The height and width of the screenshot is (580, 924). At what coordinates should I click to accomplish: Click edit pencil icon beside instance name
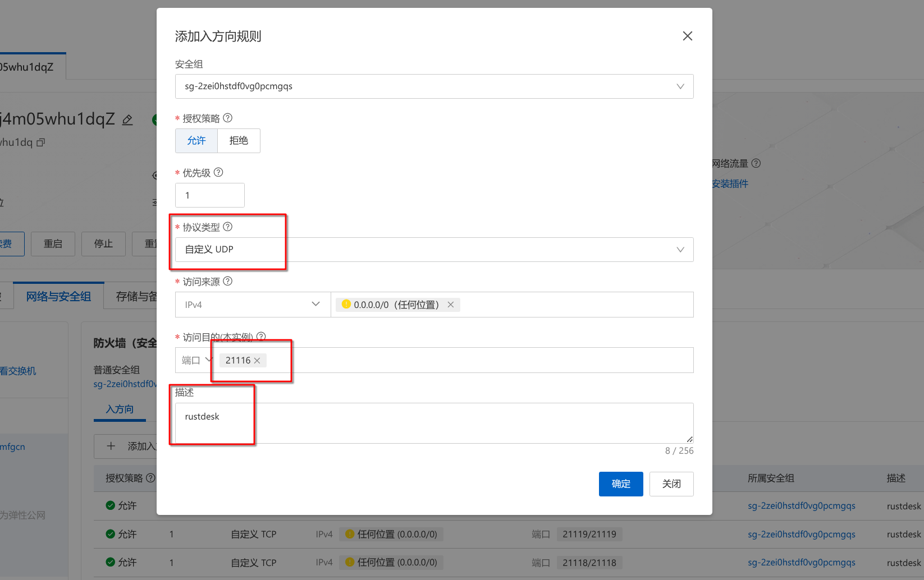point(127,120)
